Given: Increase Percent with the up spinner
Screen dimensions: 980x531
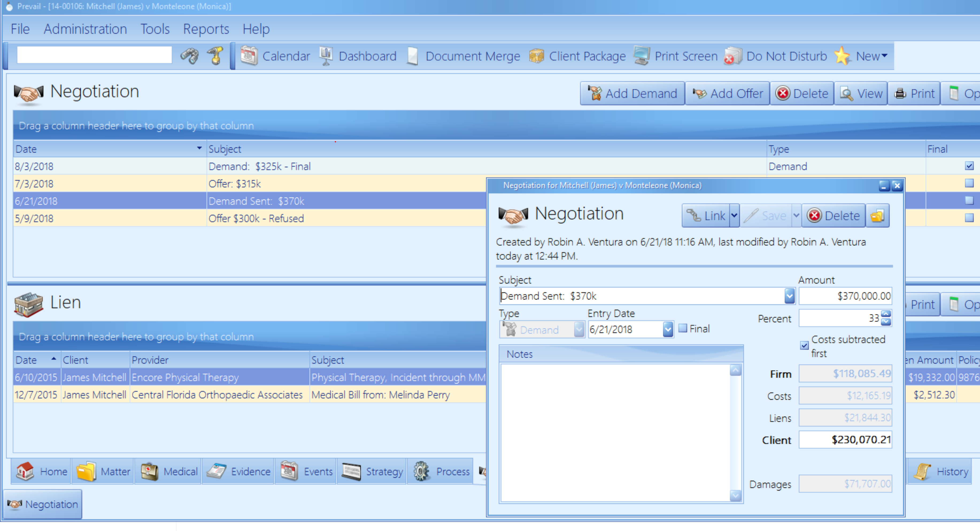Looking at the screenshot, I should point(886,314).
